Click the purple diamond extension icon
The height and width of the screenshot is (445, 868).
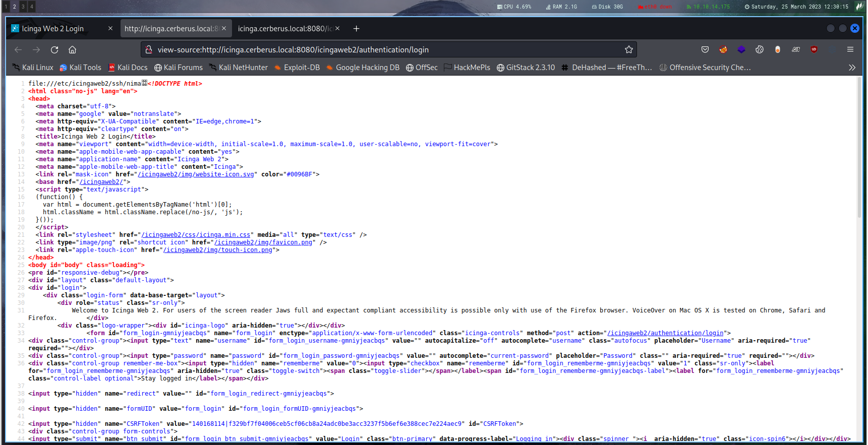tap(741, 49)
